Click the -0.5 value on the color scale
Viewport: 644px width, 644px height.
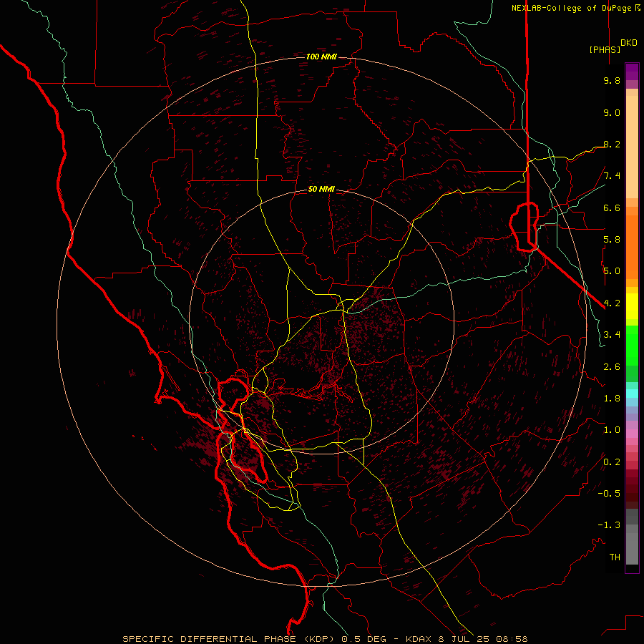pos(609,494)
